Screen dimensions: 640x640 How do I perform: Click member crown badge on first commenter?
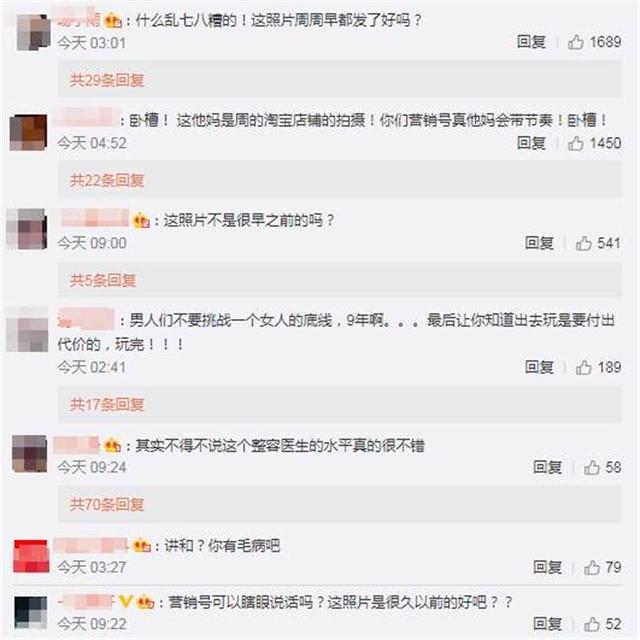pyautogui.click(x=113, y=20)
